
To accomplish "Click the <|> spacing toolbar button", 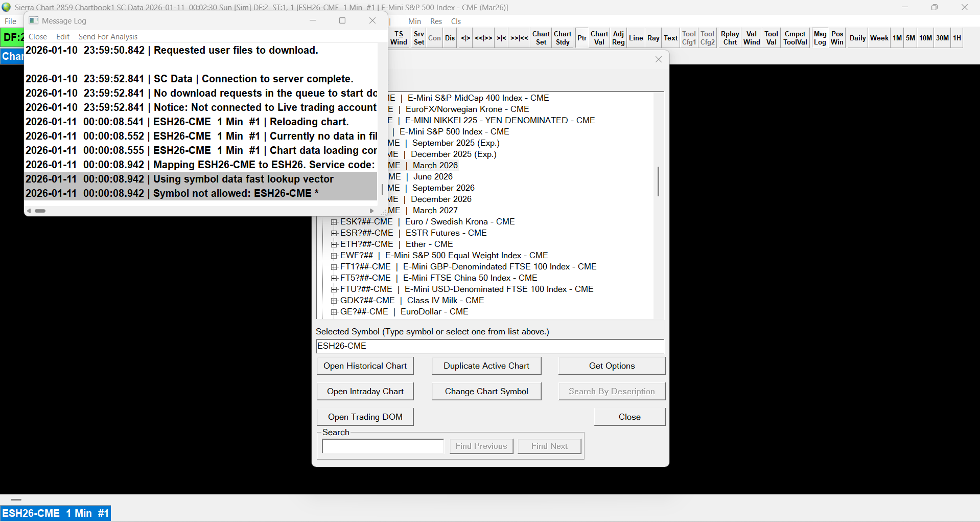I will [x=465, y=38].
